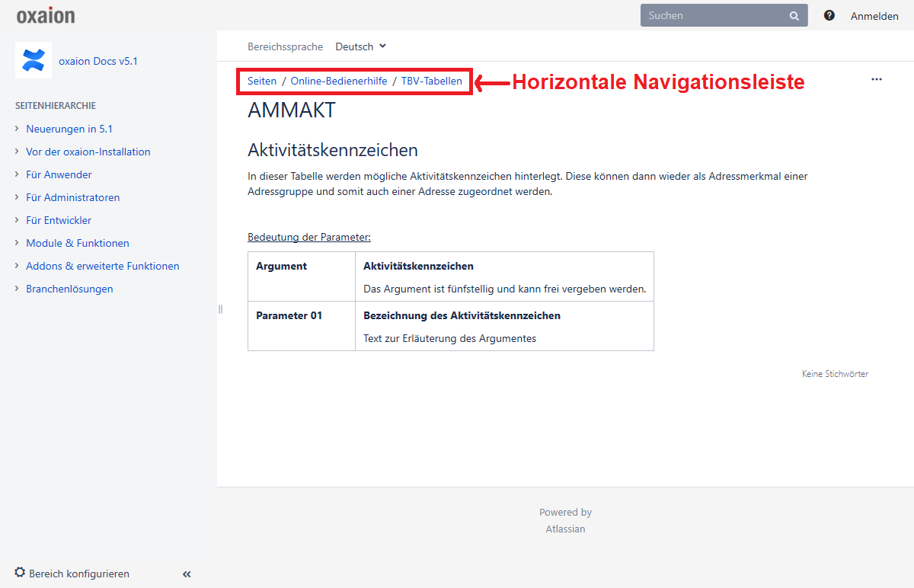Open the three-dots page actions menu
The width and height of the screenshot is (914, 588).
click(877, 79)
